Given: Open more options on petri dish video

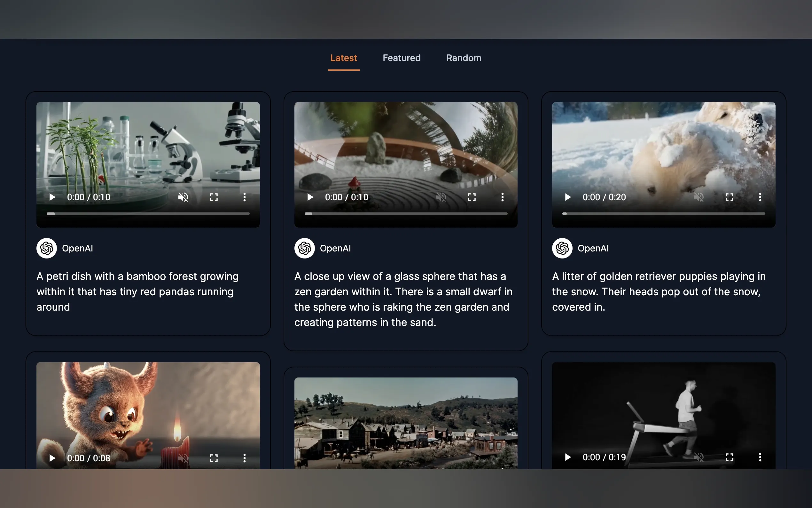Looking at the screenshot, I should click(x=244, y=197).
